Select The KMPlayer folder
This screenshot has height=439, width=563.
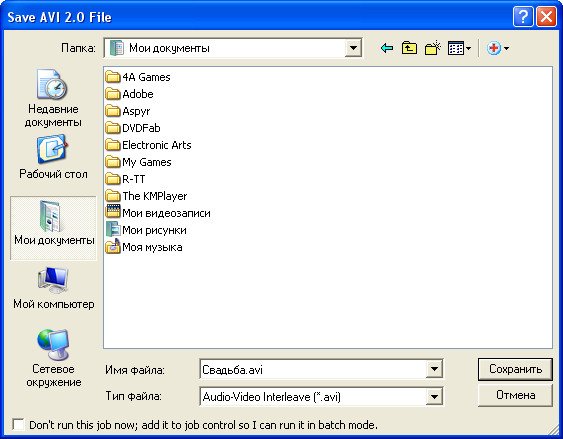click(x=146, y=196)
